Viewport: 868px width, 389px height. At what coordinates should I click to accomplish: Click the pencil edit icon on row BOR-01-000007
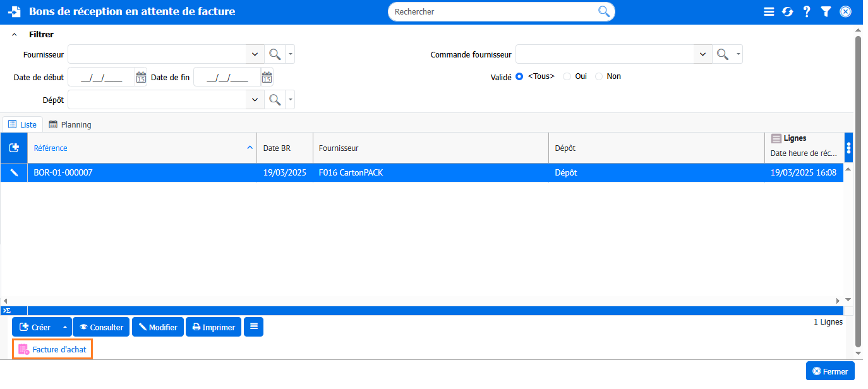[14, 172]
